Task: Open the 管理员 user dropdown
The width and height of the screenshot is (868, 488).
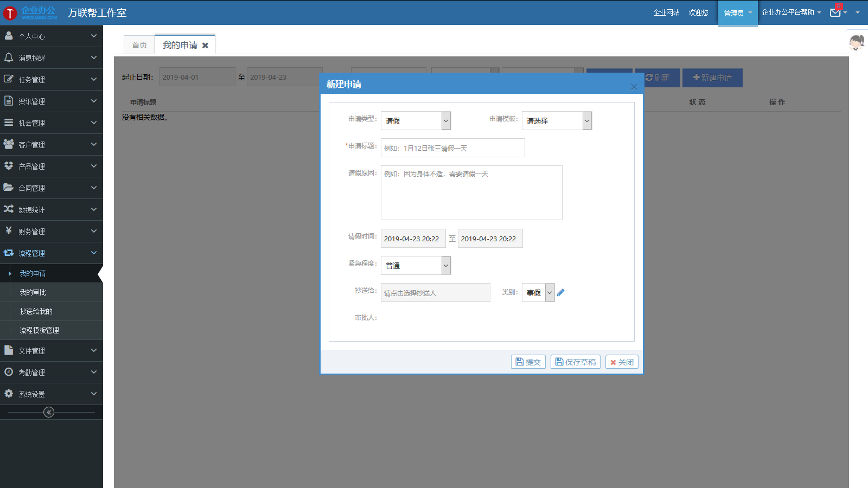Action: pos(738,13)
